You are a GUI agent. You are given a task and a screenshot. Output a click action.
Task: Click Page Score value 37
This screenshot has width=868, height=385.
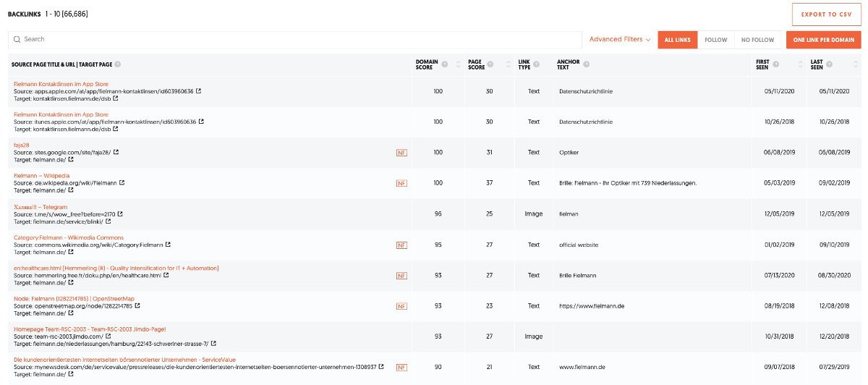(489, 183)
